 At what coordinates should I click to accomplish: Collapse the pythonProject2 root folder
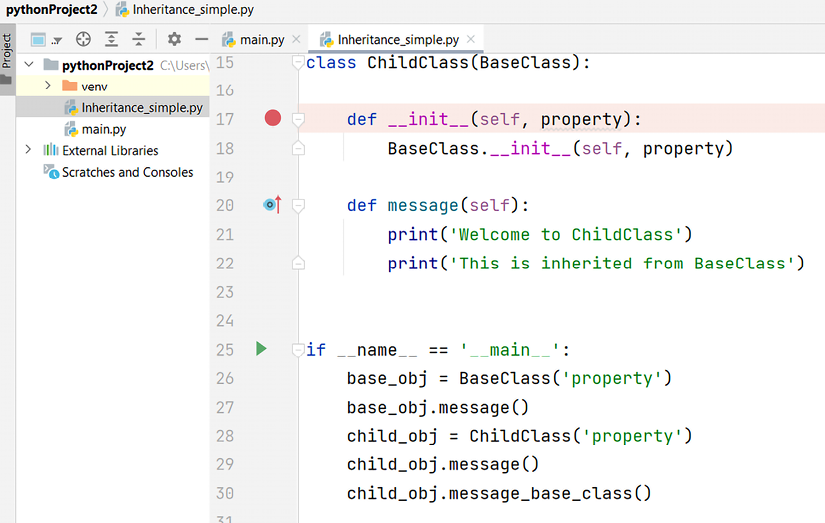click(x=29, y=65)
